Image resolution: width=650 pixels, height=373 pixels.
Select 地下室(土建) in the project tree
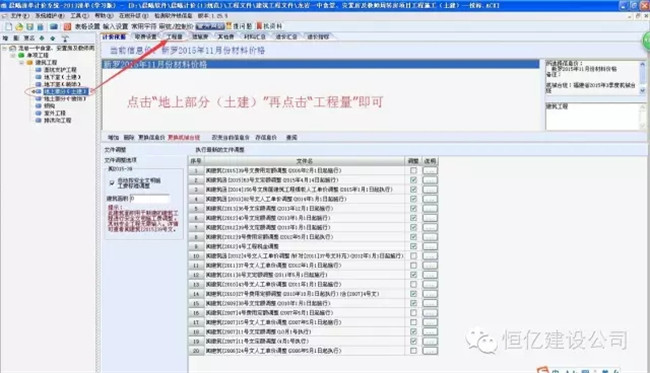(62, 77)
